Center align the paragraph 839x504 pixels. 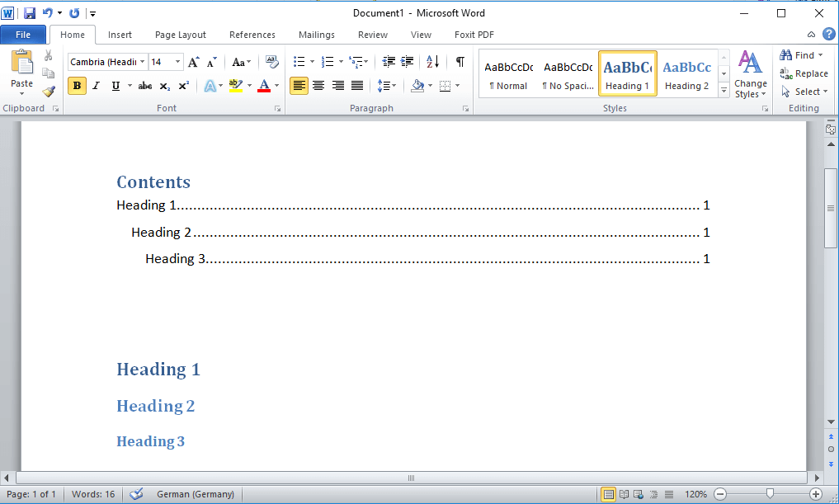pyautogui.click(x=318, y=85)
